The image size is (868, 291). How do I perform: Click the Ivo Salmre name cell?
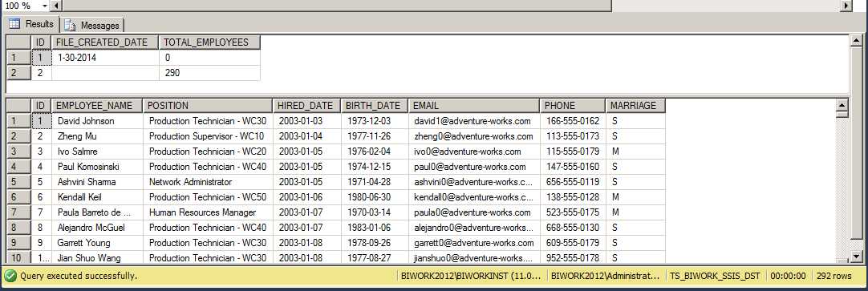(x=97, y=152)
